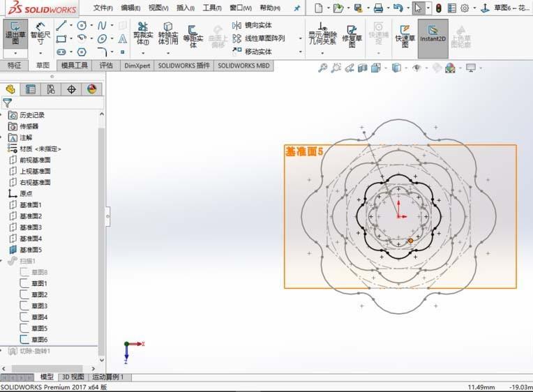Switch to the 3D 视图 bottom tab
The image size is (533, 392).
(x=73, y=377)
